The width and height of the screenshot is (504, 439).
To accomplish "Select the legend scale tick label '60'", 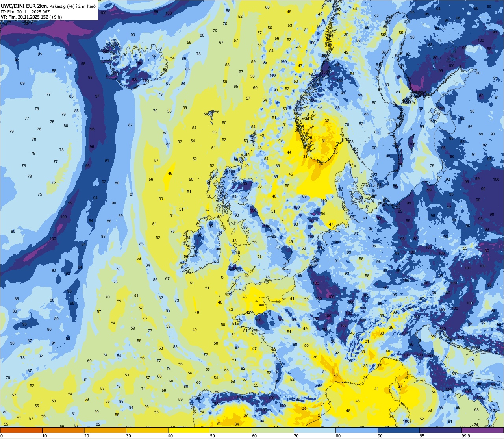I will 254,436.
